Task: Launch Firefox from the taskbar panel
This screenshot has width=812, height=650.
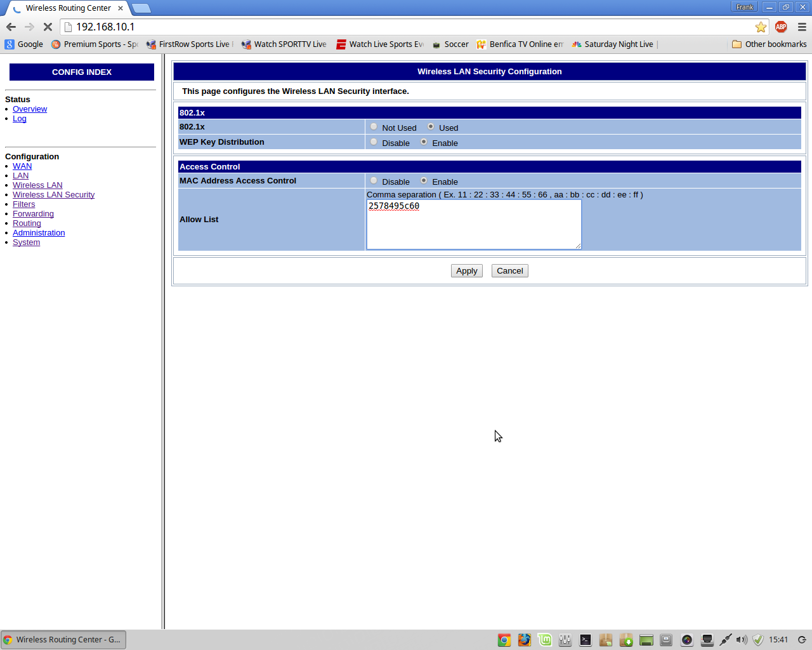Action: tap(525, 640)
